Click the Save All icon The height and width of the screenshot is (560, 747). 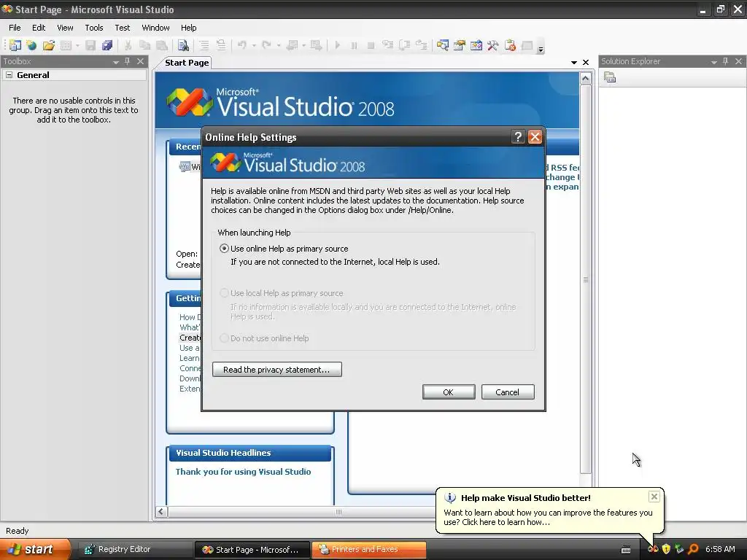(107, 45)
